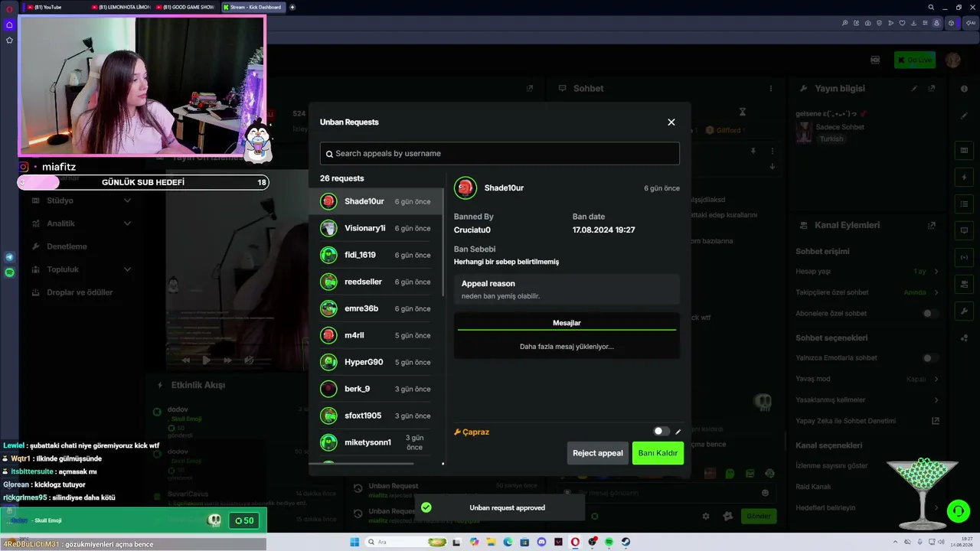
Task: Open the Yasaklanmış kelimeler setting
Action: tap(867, 400)
